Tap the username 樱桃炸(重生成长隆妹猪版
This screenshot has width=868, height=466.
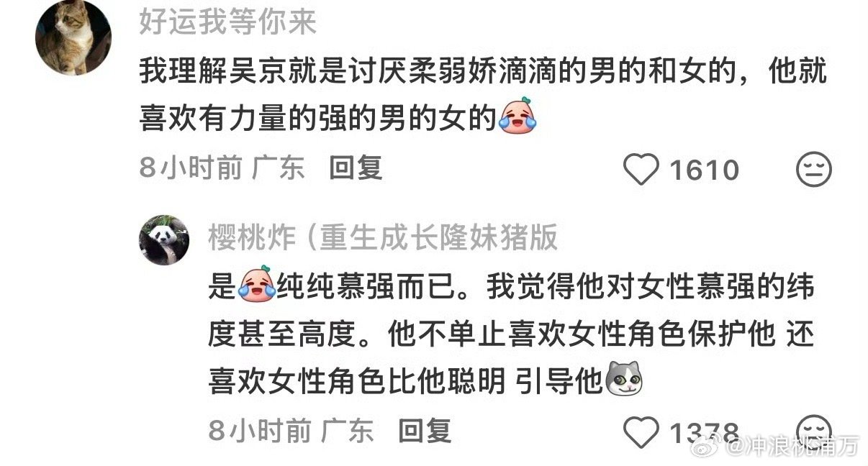pos(384,237)
